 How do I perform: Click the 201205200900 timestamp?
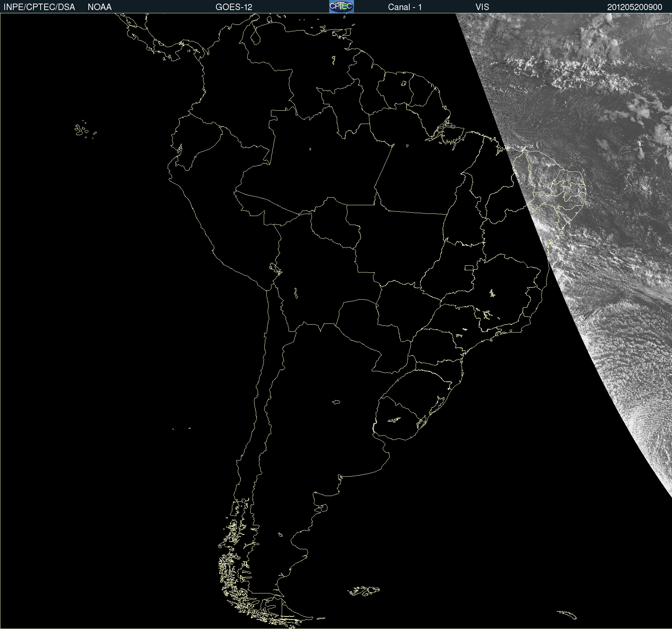click(x=635, y=7)
